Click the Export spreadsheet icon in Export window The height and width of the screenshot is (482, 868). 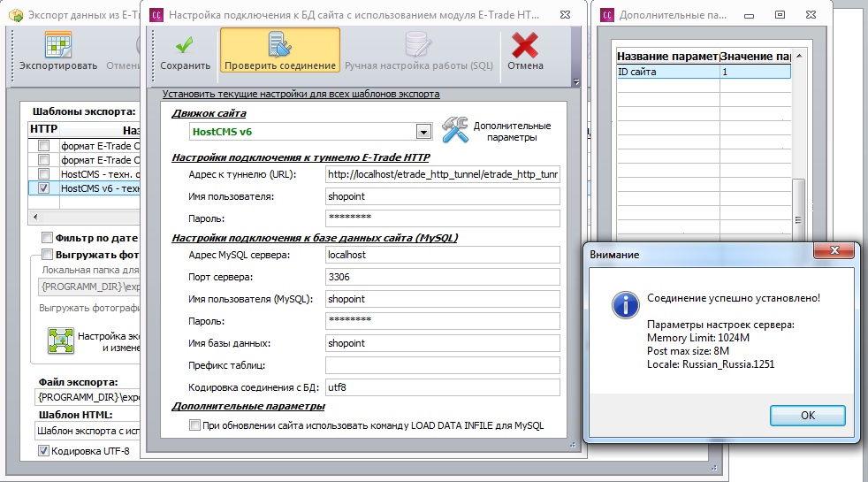pyautogui.click(x=58, y=44)
